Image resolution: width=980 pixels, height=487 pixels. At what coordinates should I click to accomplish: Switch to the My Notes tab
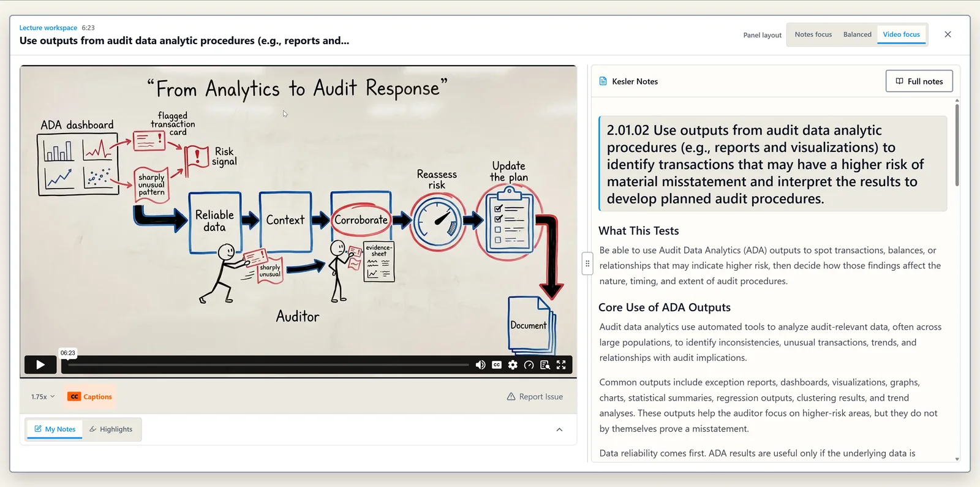[x=55, y=429]
